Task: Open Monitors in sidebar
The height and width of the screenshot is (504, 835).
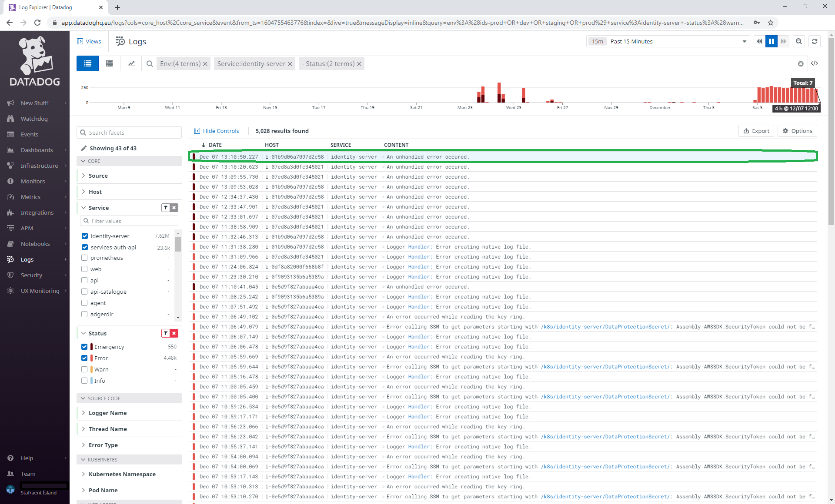Action: [x=35, y=181]
